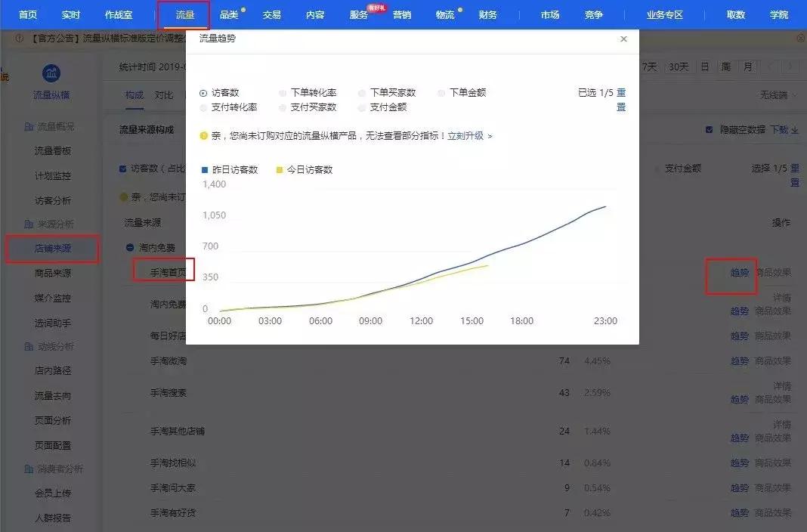The image size is (807, 532).
Task: Enable the 隐藏空数据 checkbox
Action: pyautogui.click(x=708, y=129)
